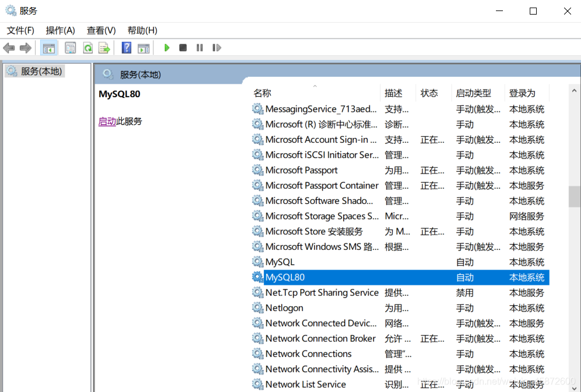Open properties of the selected service

coord(70,47)
